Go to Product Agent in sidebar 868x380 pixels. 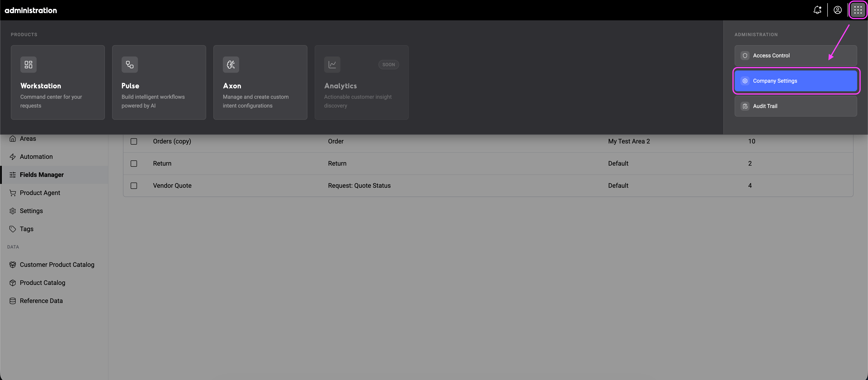tap(54, 193)
